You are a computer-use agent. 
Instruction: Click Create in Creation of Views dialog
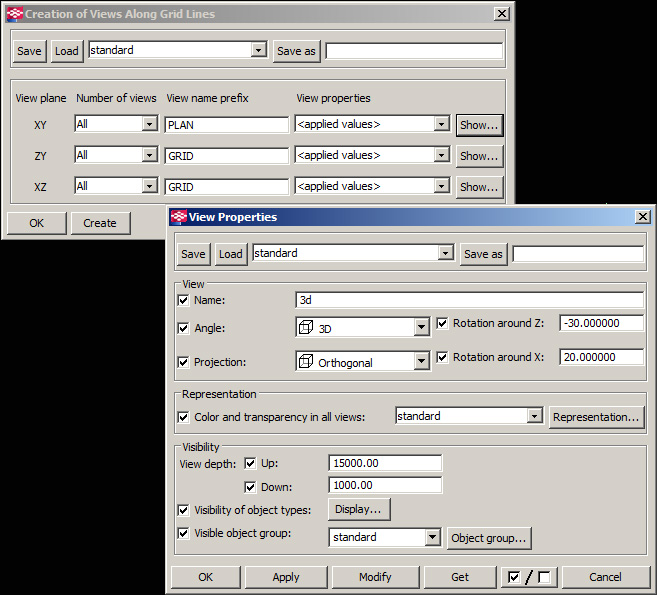point(100,223)
